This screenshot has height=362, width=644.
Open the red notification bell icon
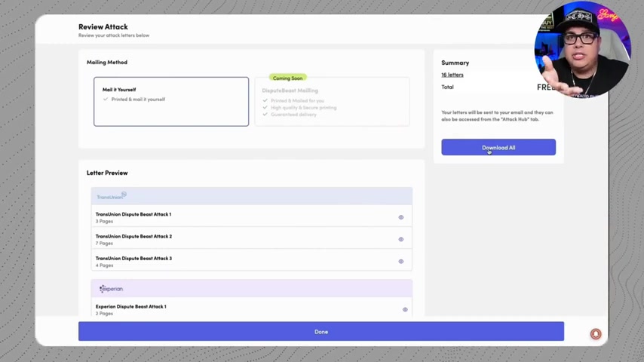pyautogui.click(x=596, y=333)
